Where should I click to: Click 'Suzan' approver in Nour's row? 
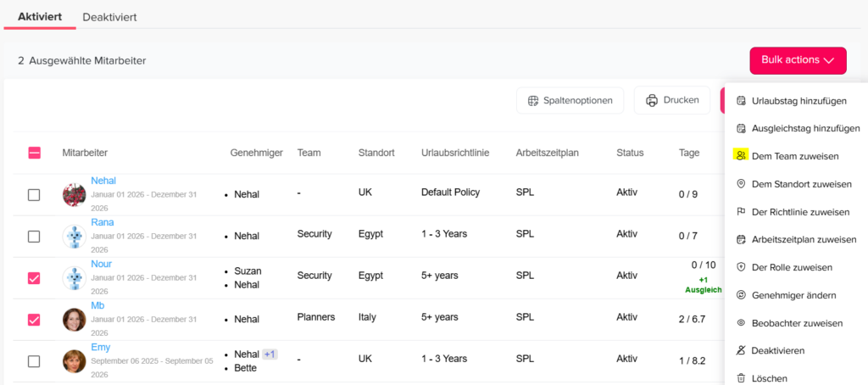(248, 271)
